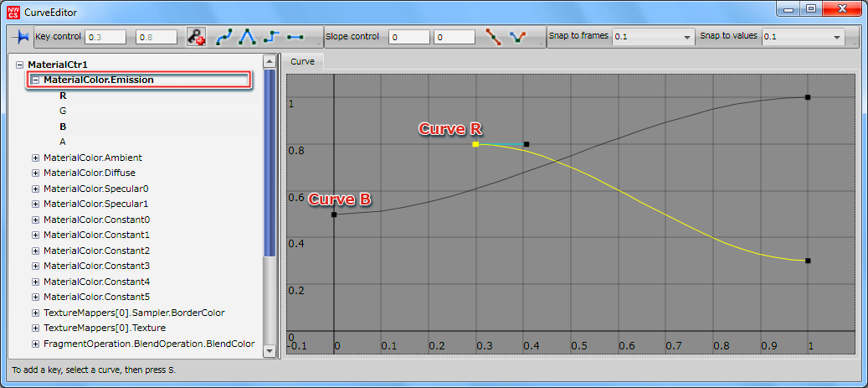Minimize the CurveEditor window

pyautogui.click(x=788, y=9)
